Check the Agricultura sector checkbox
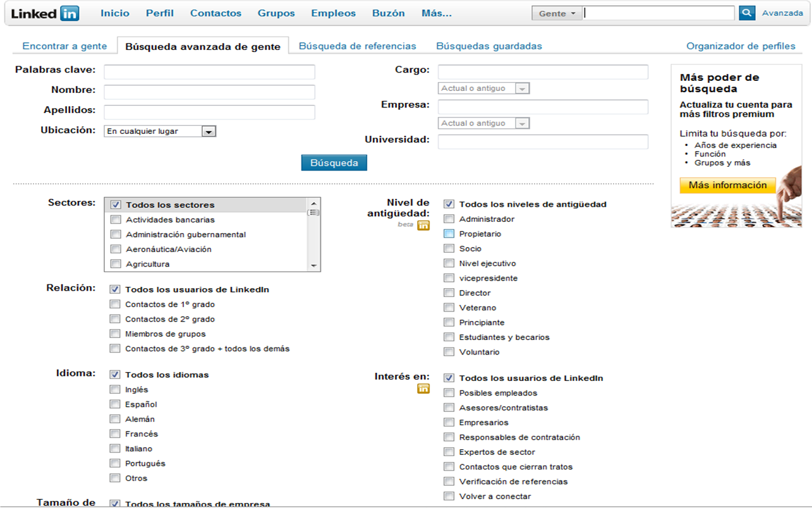This screenshot has width=812, height=508. point(116,264)
